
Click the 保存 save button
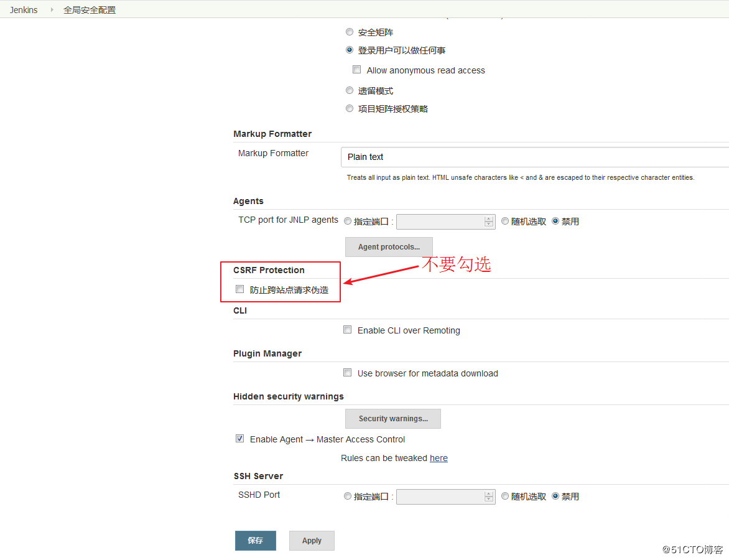point(255,541)
